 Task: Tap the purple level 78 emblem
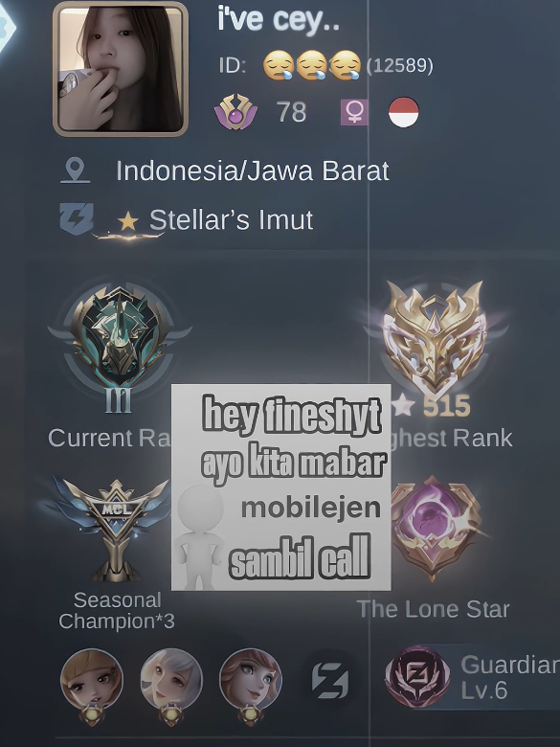pyautogui.click(x=235, y=112)
